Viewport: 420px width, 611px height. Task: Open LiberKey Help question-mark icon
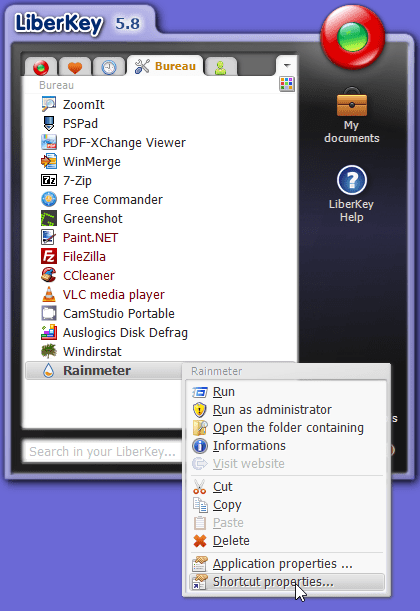point(352,180)
